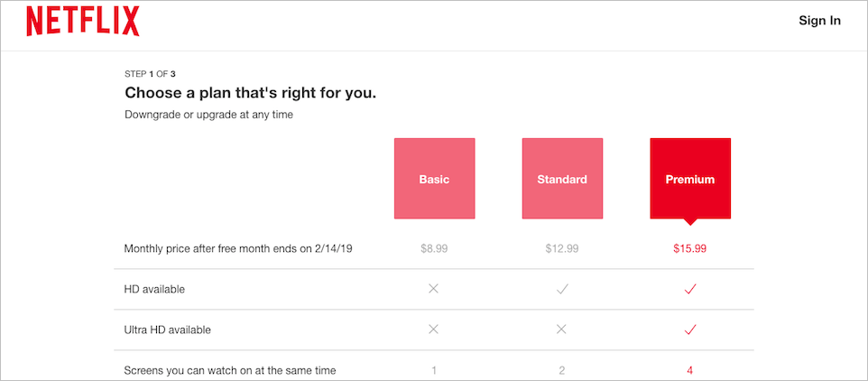Select the Standard plan box

click(562, 179)
